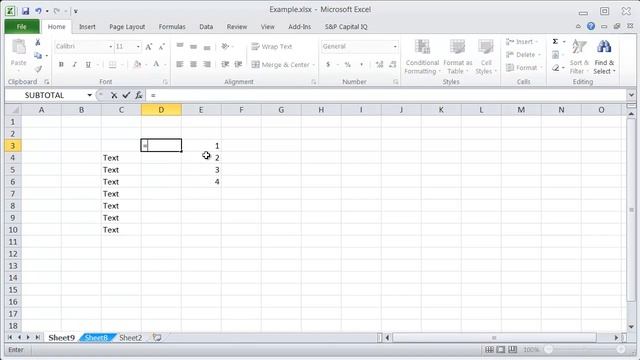Click the Decrease Font Size icon
The height and width of the screenshot is (360, 640).
(x=162, y=47)
